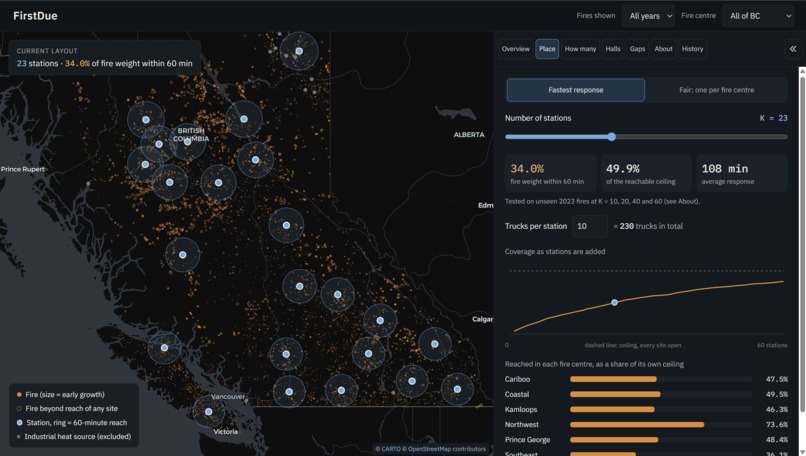
Task: Click the Fire (size = early growth) legend entry
Action: coord(61,395)
